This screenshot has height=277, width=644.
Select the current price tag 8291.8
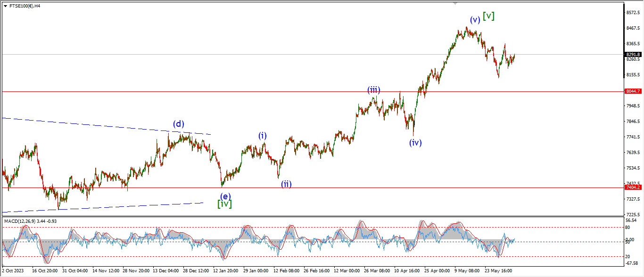tap(632, 55)
